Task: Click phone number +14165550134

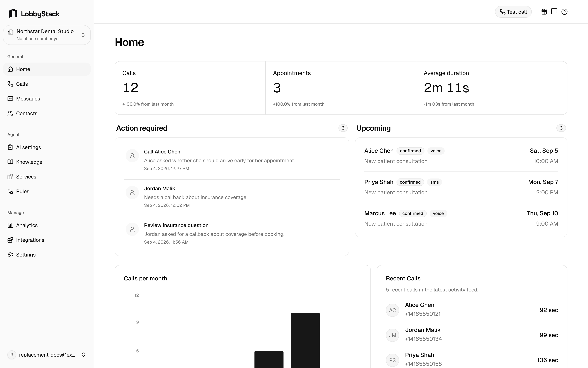Action: point(423,339)
